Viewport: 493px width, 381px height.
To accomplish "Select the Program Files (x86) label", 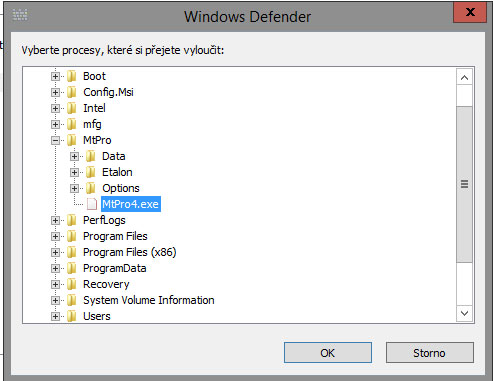I will tap(130, 252).
